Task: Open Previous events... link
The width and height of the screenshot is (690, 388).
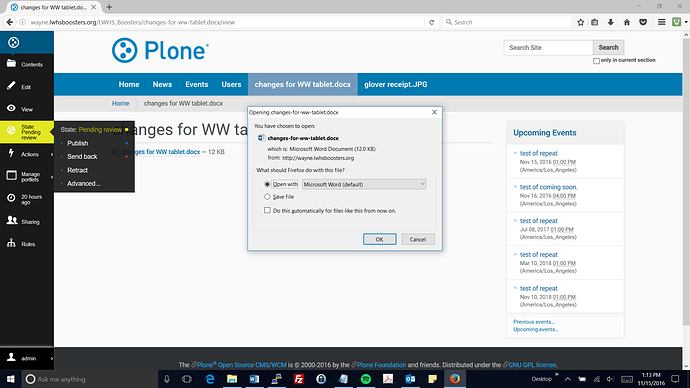Action: [534, 322]
